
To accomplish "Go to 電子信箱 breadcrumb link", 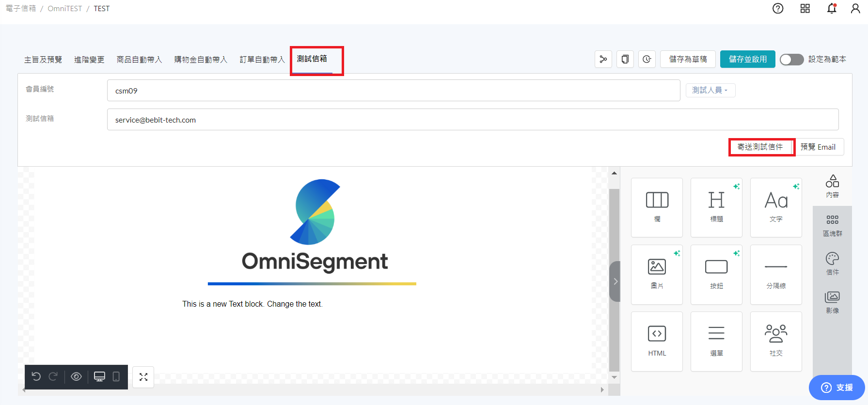I will [x=20, y=8].
